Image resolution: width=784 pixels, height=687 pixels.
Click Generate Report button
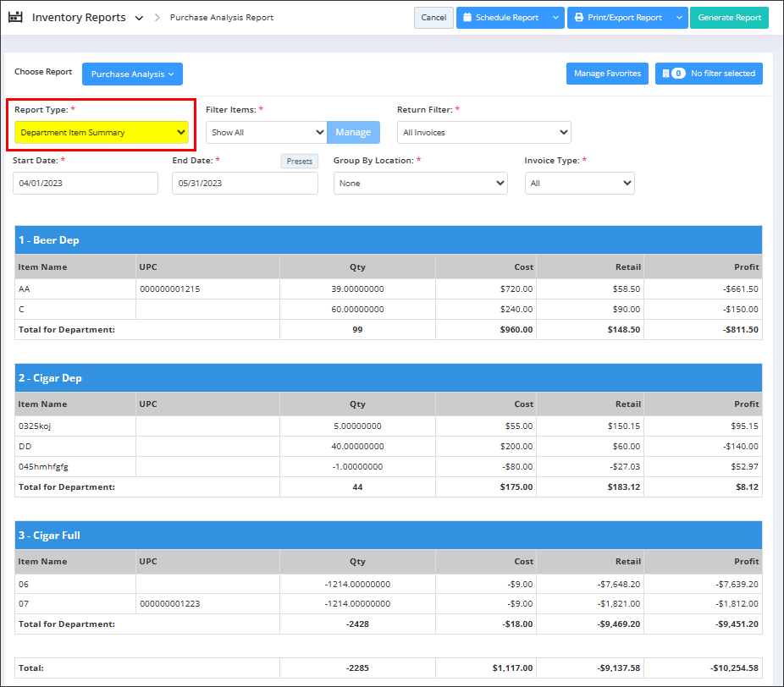[x=729, y=18]
